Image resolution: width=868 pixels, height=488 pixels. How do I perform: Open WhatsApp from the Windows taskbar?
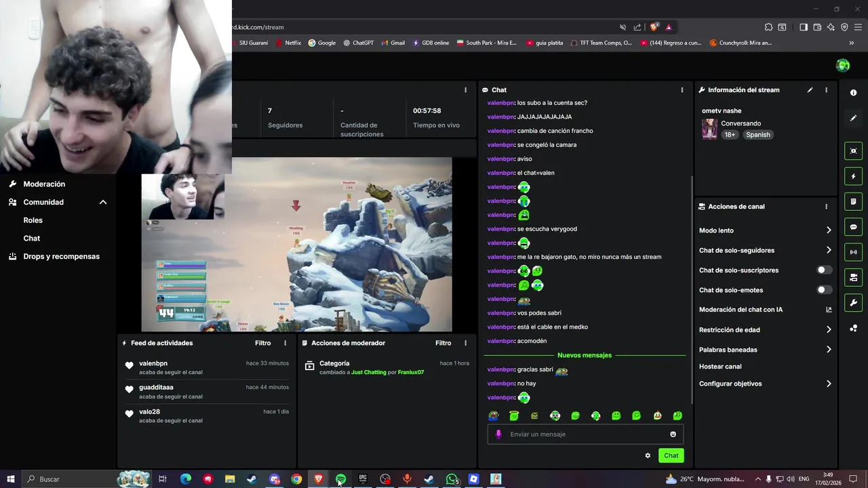(x=452, y=479)
